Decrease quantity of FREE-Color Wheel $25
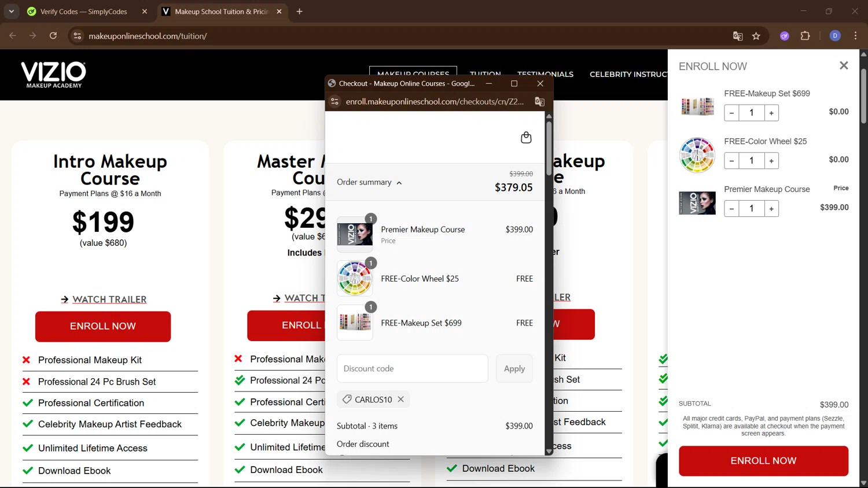The height and width of the screenshot is (488, 868). tap(731, 161)
